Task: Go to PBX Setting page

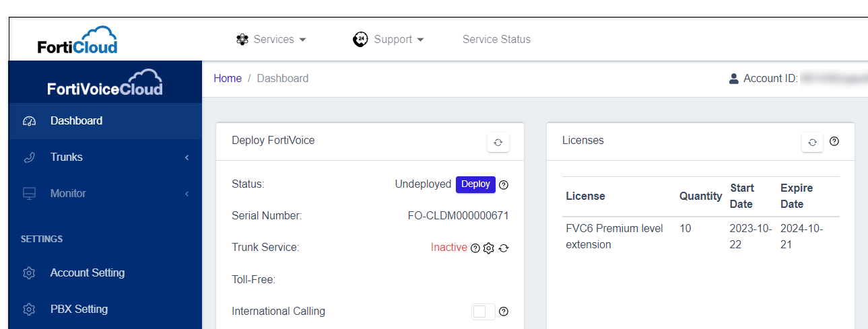Action: (x=78, y=309)
